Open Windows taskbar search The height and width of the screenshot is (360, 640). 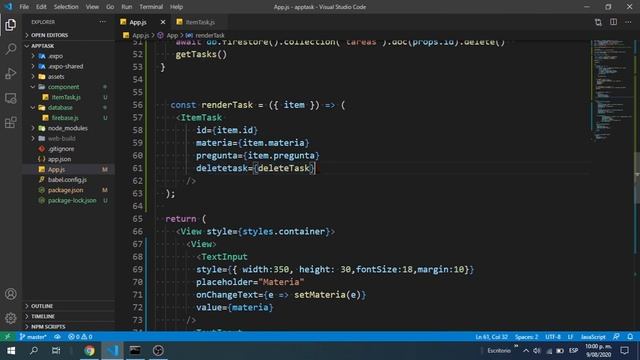pyautogui.click(x=34, y=351)
